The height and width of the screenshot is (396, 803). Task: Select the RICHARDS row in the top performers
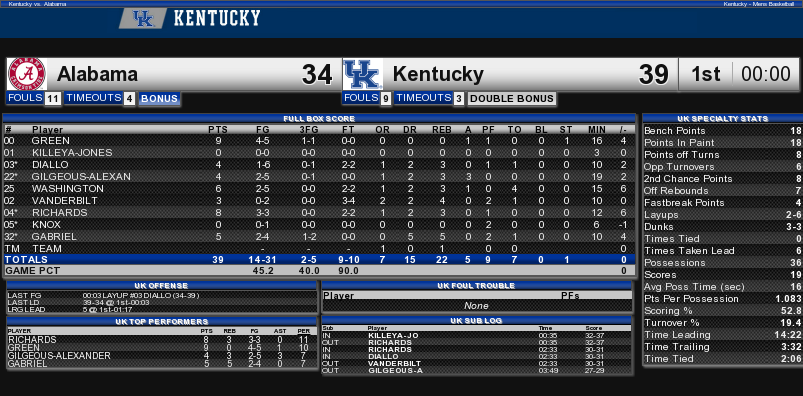tap(162, 340)
